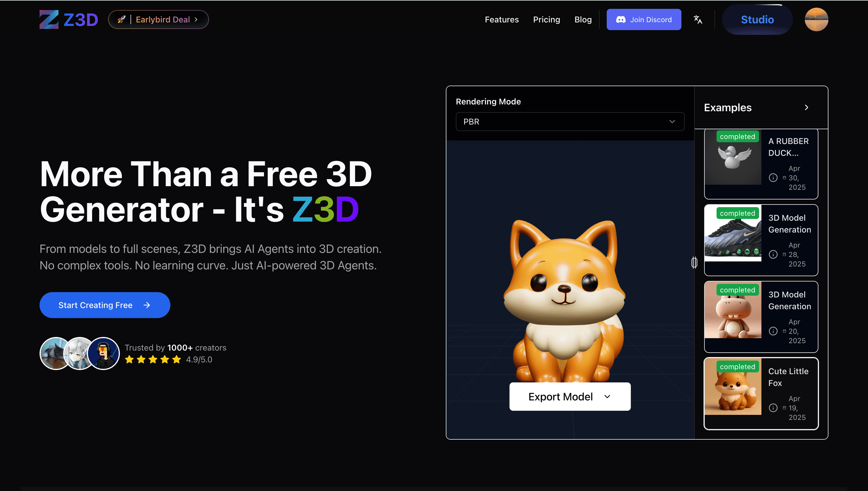Image resolution: width=868 pixels, height=491 pixels.
Task: Open info icon on the Apr 20 example
Action: point(773,331)
